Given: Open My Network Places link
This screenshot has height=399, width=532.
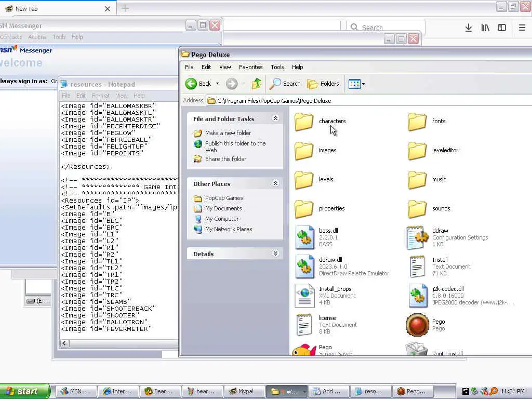Looking at the screenshot, I should [x=229, y=229].
